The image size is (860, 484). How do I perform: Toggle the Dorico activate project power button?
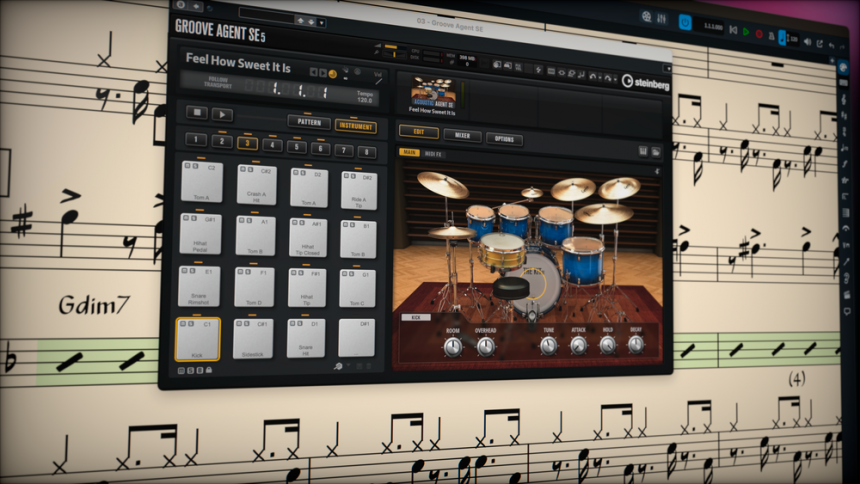tap(685, 22)
